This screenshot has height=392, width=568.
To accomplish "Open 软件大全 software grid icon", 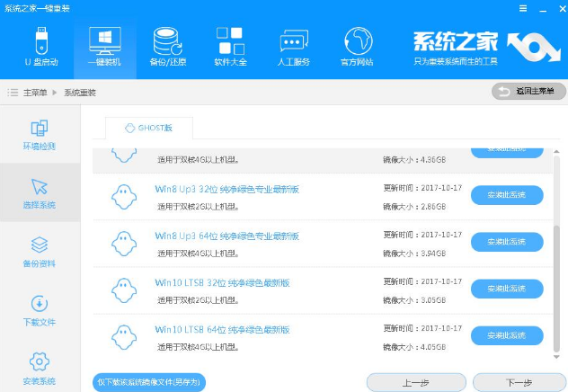I will pyautogui.click(x=230, y=40).
